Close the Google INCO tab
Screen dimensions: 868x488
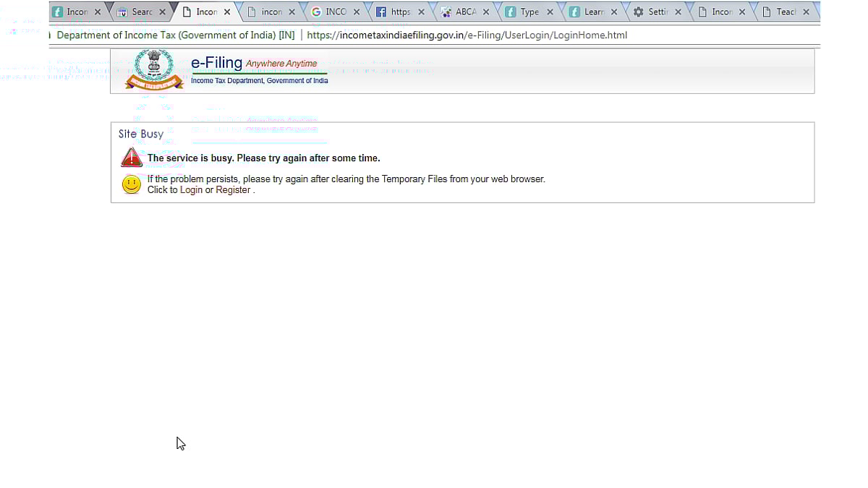click(x=357, y=12)
